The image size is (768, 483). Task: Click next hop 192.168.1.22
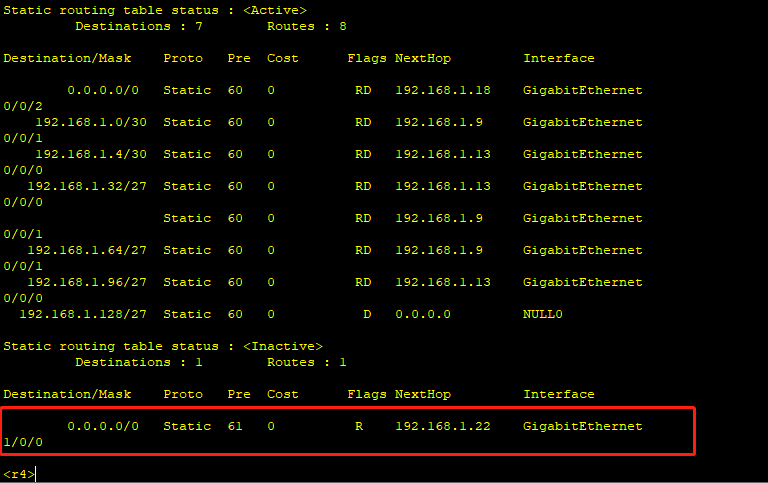(443, 427)
